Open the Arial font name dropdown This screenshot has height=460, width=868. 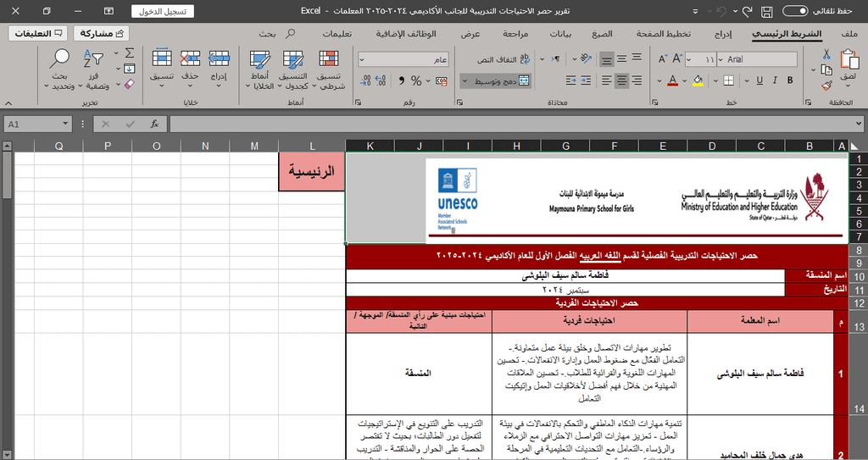(721, 59)
